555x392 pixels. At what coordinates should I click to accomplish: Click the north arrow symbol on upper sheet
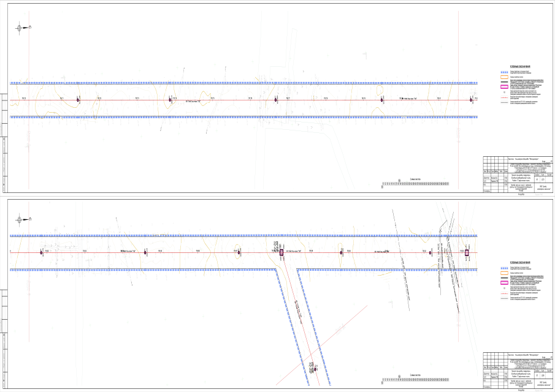pyautogui.click(x=20, y=28)
